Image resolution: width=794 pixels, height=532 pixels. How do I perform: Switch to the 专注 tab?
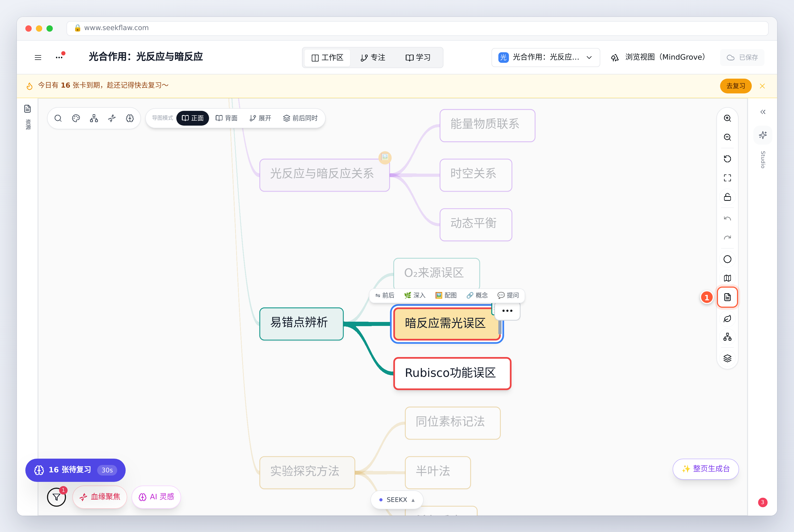tap(372, 58)
